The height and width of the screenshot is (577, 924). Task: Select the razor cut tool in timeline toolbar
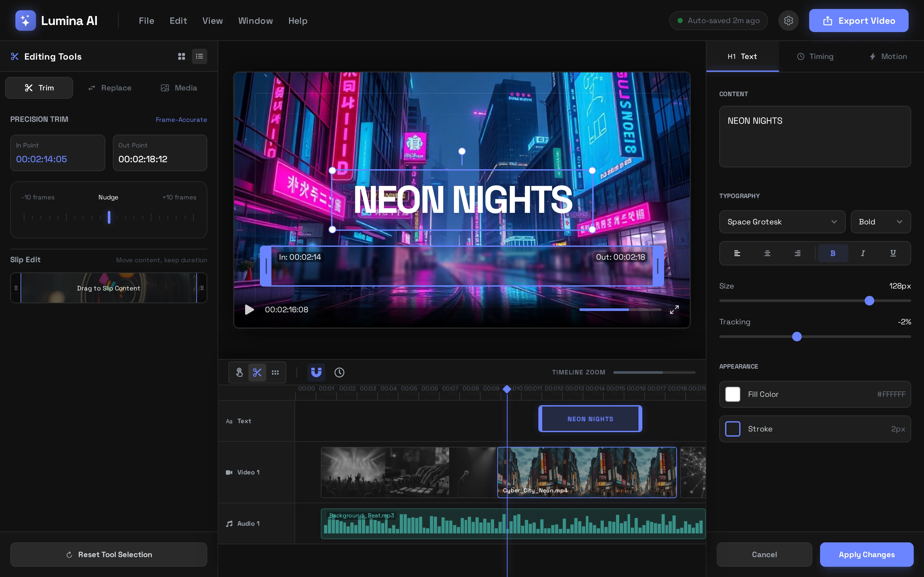(257, 372)
